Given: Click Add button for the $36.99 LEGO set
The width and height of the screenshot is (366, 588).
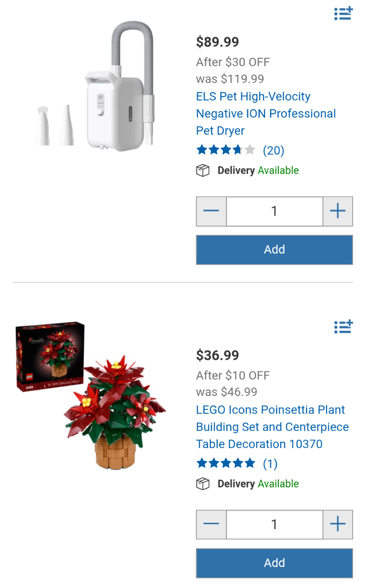Looking at the screenshot, I should [274, 563].
